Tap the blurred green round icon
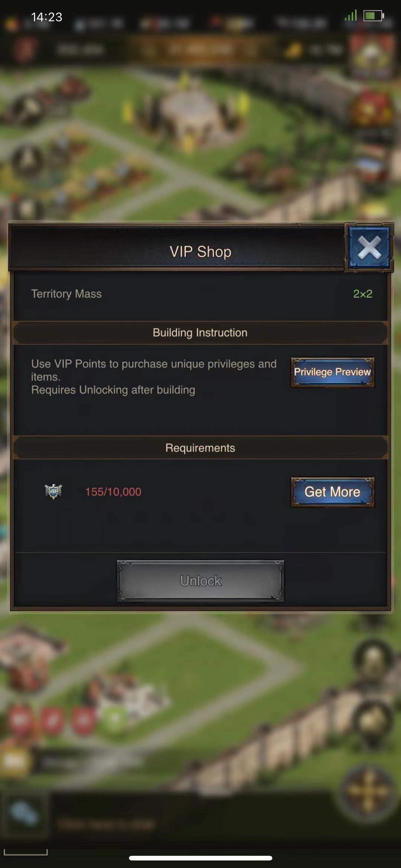 (x=114, y=719)
